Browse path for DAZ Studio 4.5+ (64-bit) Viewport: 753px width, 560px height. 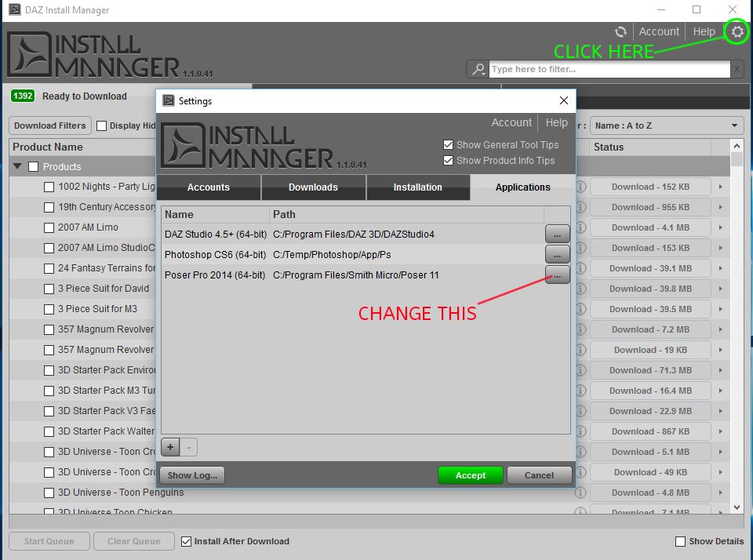[x=557, y=235]
